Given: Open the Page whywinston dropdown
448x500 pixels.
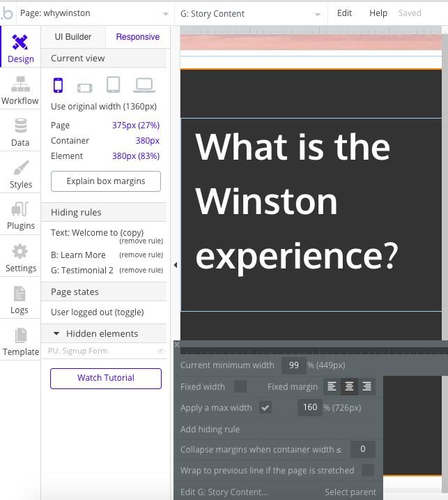Looking at the screenshot, I should click(x=95, y=13).
